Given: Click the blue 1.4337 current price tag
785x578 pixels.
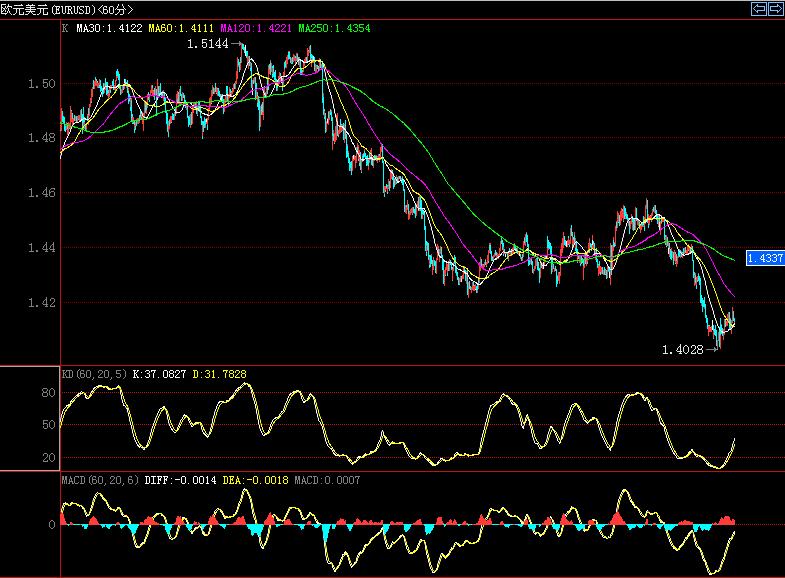Looking at the screenshot, I should point(764,257).
